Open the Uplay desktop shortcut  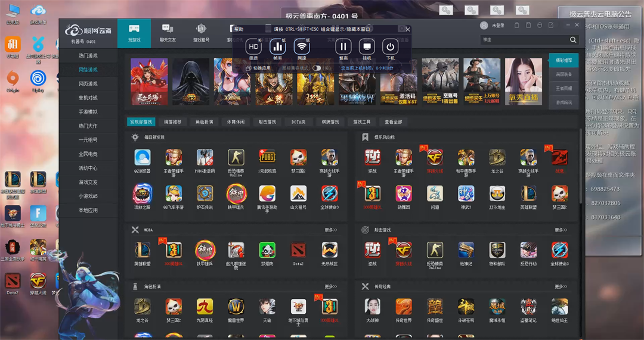tap(38, 81)
